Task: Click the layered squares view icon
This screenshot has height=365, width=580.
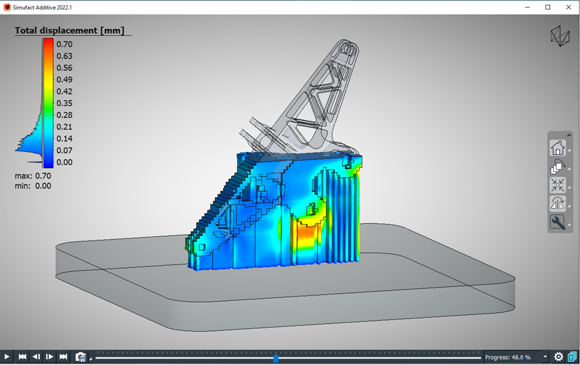Action: click(x=557, y=166)
